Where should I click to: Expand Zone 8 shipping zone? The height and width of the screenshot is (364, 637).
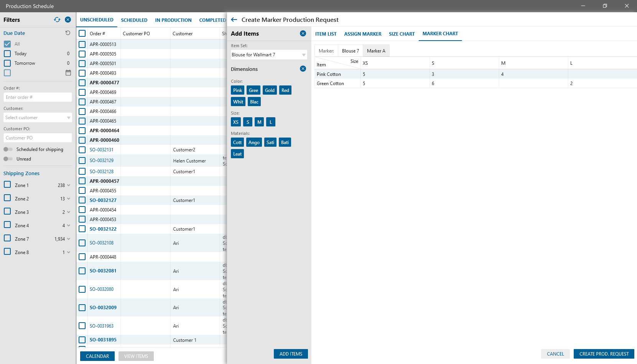coord(69,253)
